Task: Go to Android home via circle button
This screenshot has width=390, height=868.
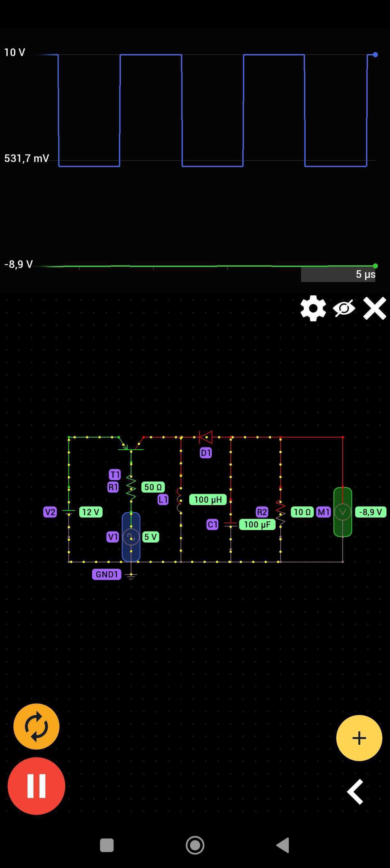Action: (195, 845)
